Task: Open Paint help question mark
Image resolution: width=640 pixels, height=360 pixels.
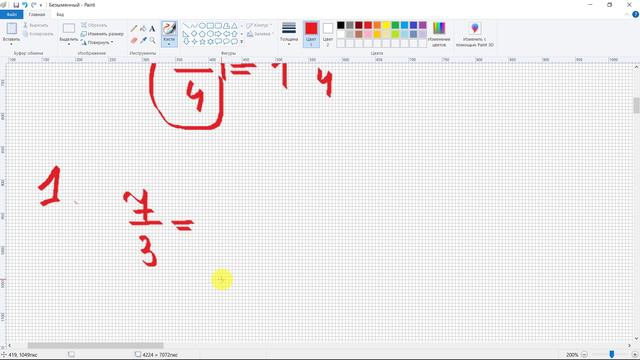Action: click(635, 14)
